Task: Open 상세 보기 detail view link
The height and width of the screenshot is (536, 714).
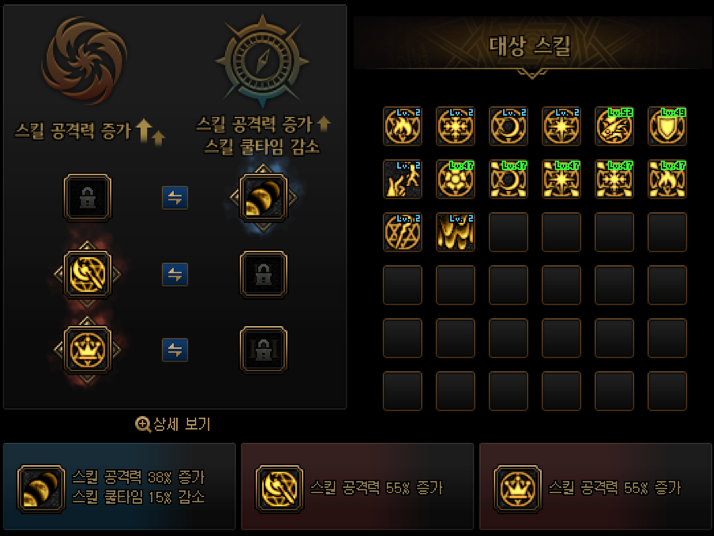Action: pos(173,424)
